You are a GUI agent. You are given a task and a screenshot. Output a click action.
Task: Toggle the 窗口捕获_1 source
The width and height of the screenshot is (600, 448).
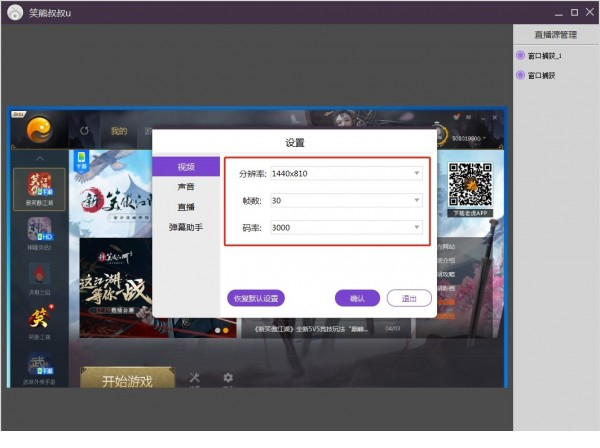tap(520, 56)
